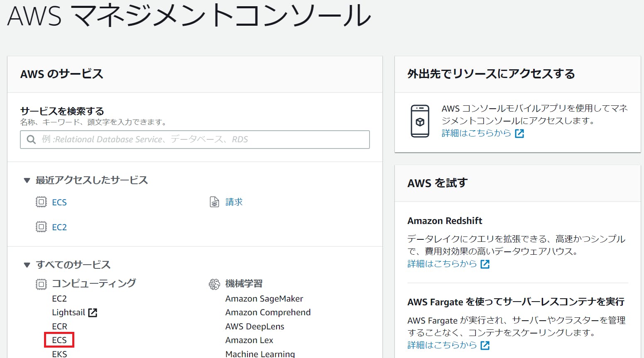Open EC2 from recently visited services
Image resolution: width=644 pixels, height=358 pixels.
(x=59, y=227)
